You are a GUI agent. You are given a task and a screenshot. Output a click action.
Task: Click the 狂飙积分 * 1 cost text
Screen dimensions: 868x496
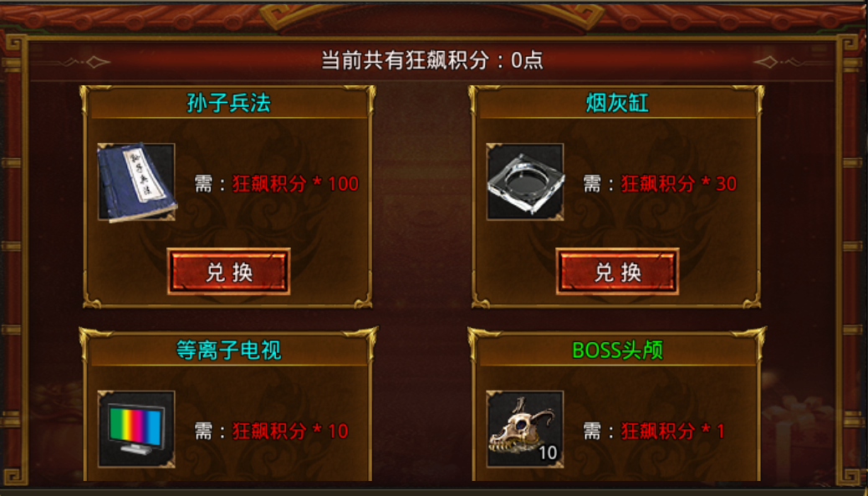[x=673, y=432]
